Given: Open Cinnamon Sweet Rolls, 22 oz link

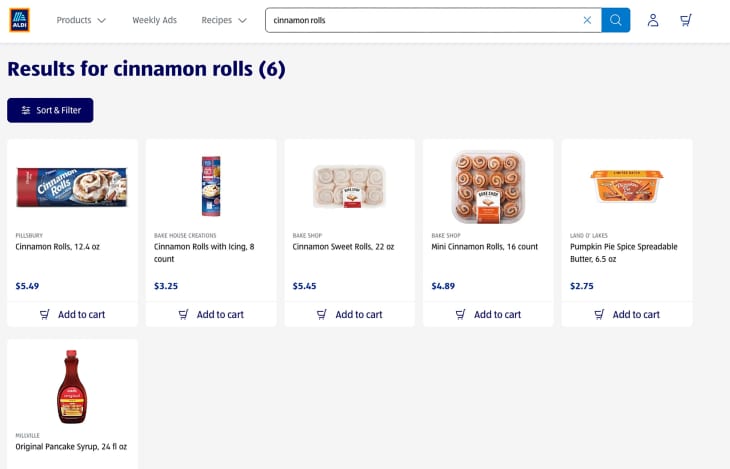Looking at the screenshot, I should pyautogui.click(x=343, y=246).
